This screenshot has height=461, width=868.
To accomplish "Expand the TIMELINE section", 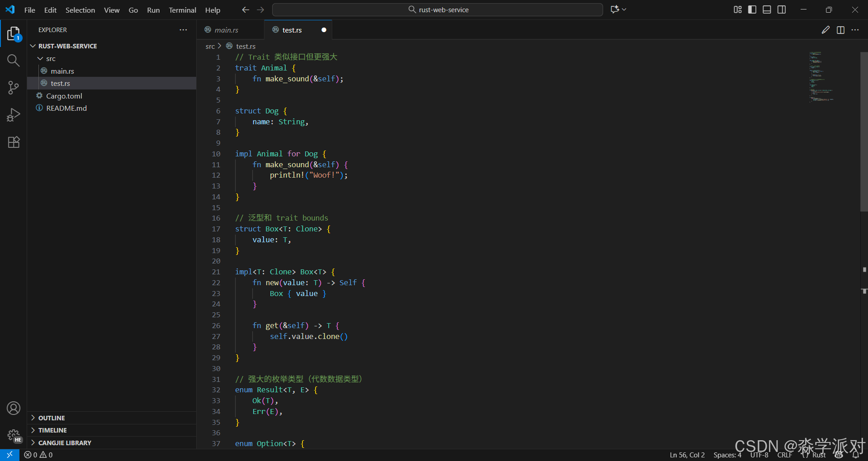I will pos(112,430).
